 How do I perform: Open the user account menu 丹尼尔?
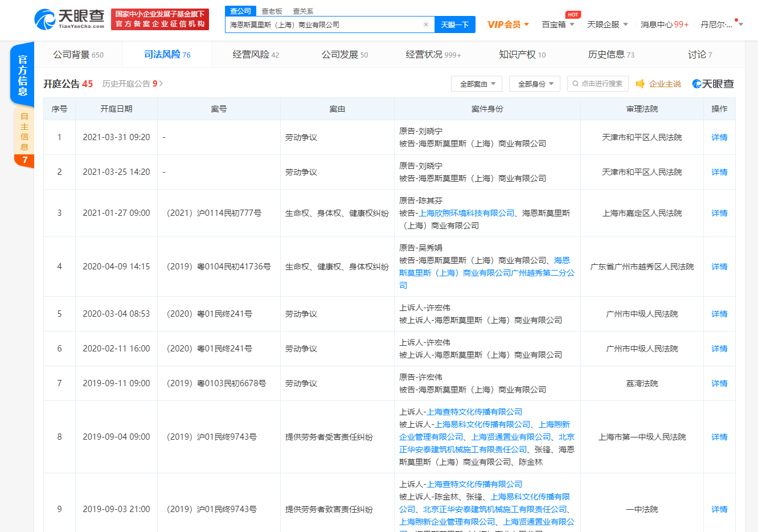pos(722,24)
